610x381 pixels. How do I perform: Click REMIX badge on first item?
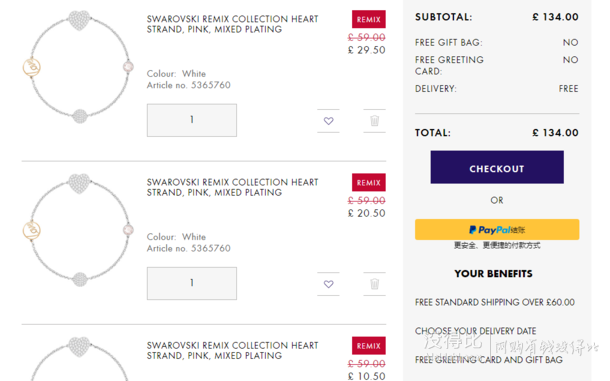[x=368, y=19]
